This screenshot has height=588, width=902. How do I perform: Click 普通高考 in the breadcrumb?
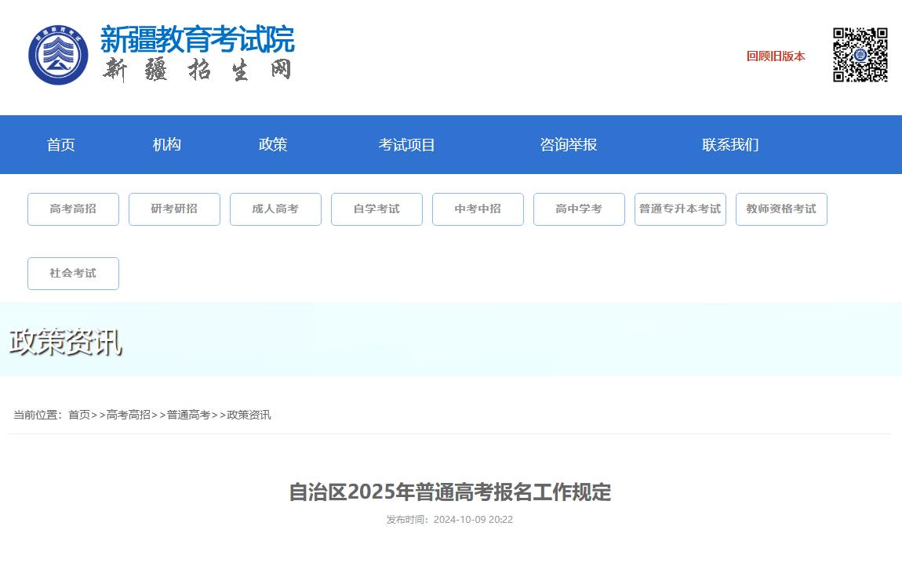[x=190, y=415]
